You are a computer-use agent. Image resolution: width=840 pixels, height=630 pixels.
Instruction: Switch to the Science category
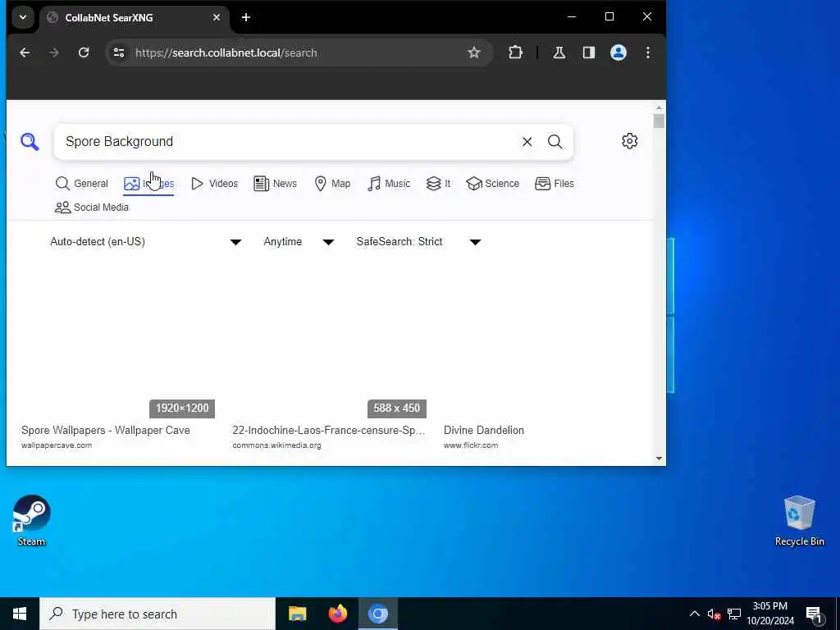pos(492,184)
